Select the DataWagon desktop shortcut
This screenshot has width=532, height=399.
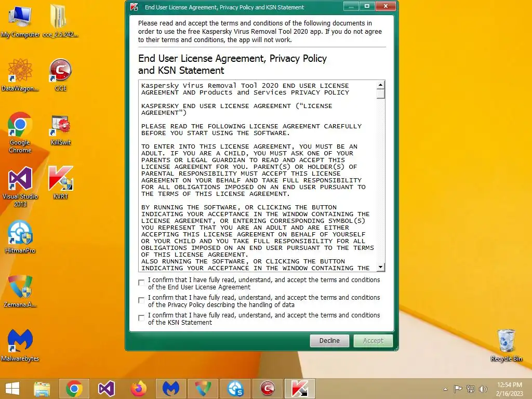click(20, 75)
